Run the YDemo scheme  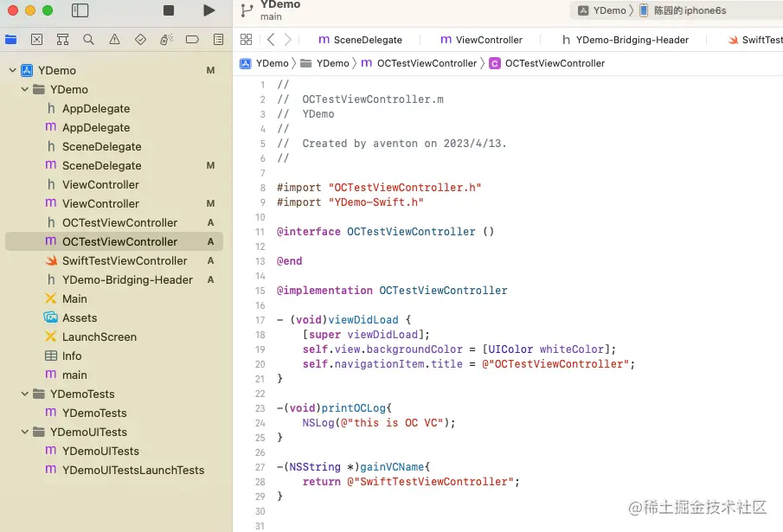tap(209, 10)
